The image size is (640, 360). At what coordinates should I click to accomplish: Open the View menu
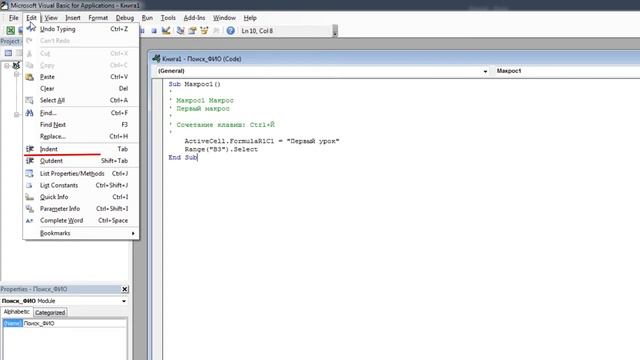click(x=51, y=18)
